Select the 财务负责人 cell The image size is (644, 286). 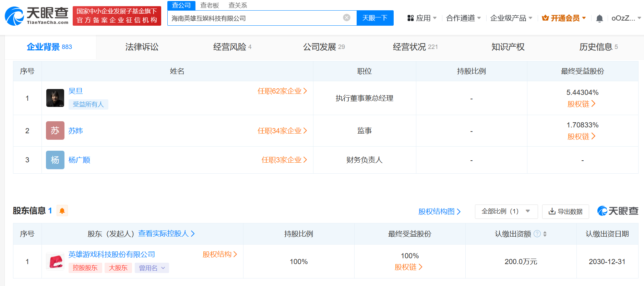[x=365, y=160]
